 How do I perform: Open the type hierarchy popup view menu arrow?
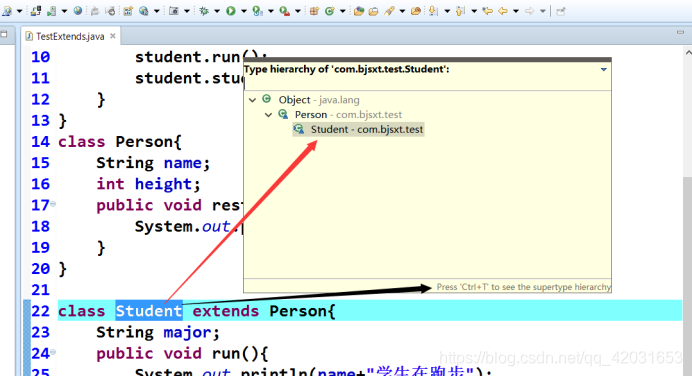point(604,69)
